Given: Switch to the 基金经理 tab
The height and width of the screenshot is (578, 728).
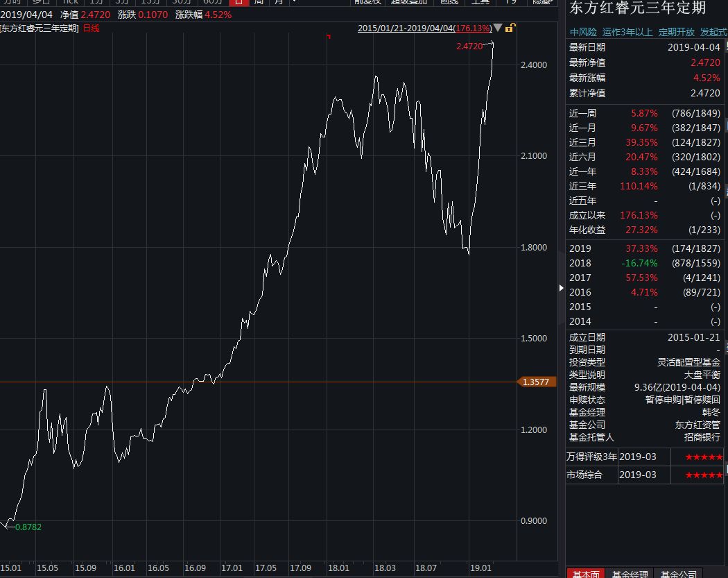Looking at the screenshot, I should click(x=630, y=573).
